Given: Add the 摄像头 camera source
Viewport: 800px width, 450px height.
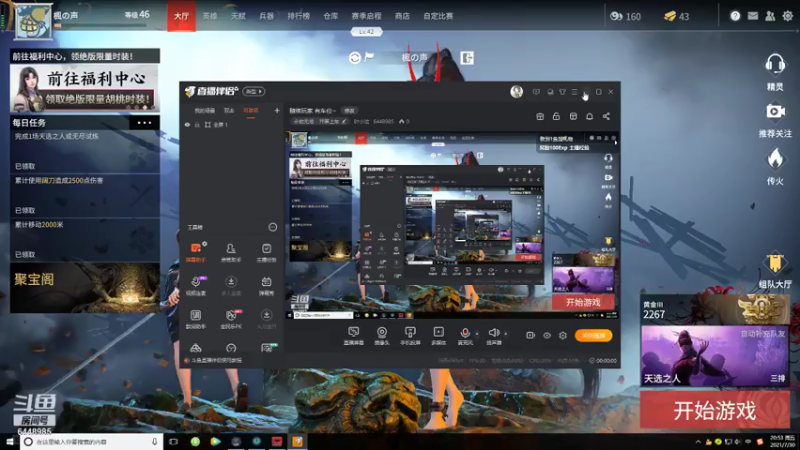Looking at the screenshot, I should click(382, 336).
